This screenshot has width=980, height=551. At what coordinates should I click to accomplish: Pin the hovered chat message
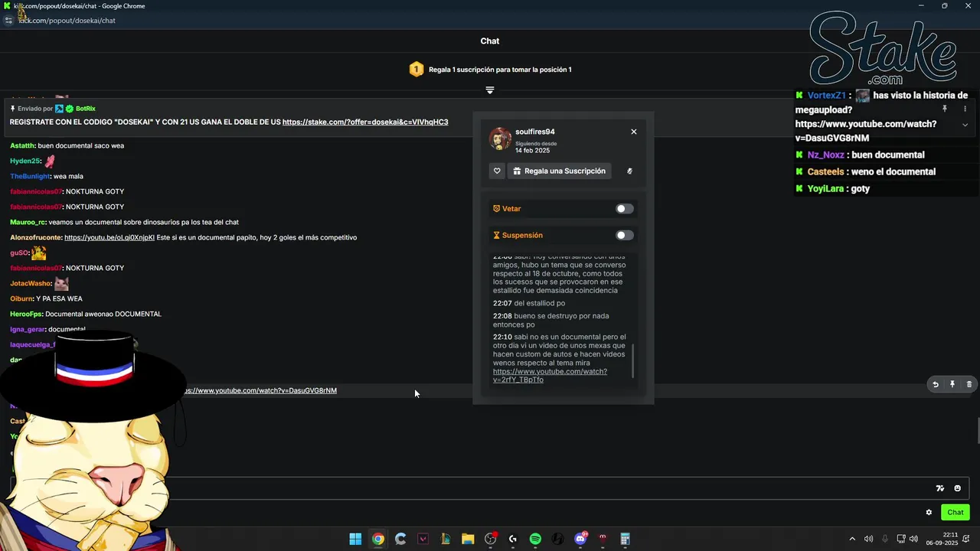click(952, 384)
